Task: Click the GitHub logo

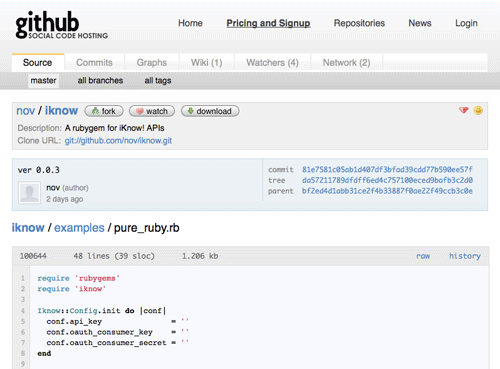Action: point(62,25)
